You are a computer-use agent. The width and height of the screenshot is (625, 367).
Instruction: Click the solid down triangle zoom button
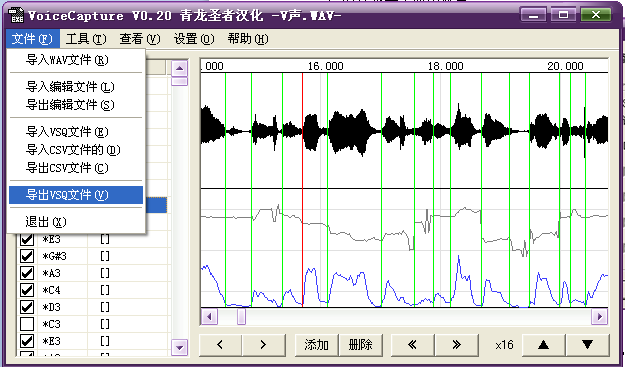[x=588, y=345]
